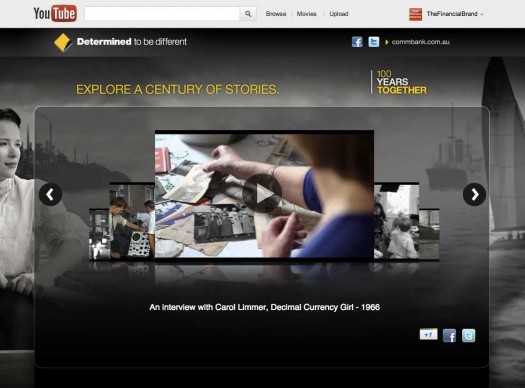
Task: Open the Movies menu item
Action: click(306, 14)
